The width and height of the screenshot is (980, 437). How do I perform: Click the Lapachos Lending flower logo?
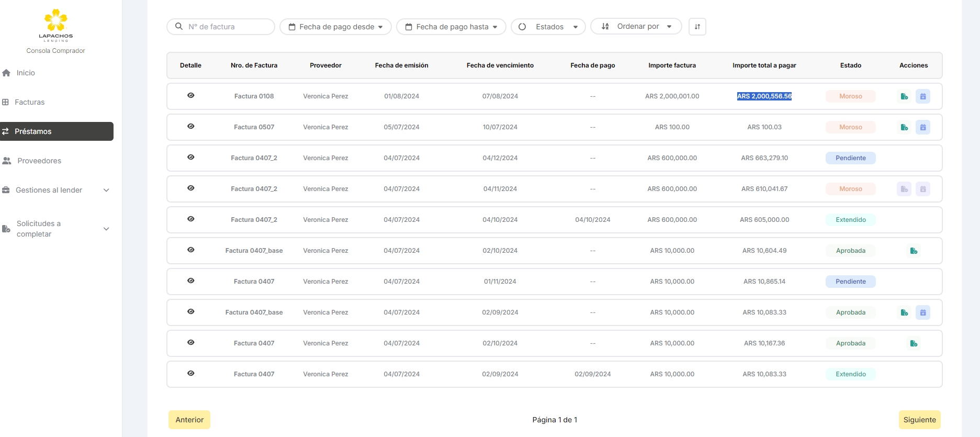56,21
